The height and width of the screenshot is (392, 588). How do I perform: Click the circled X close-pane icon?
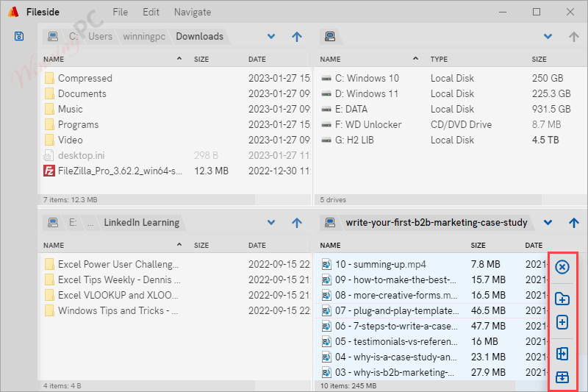[x=562, y=267]
